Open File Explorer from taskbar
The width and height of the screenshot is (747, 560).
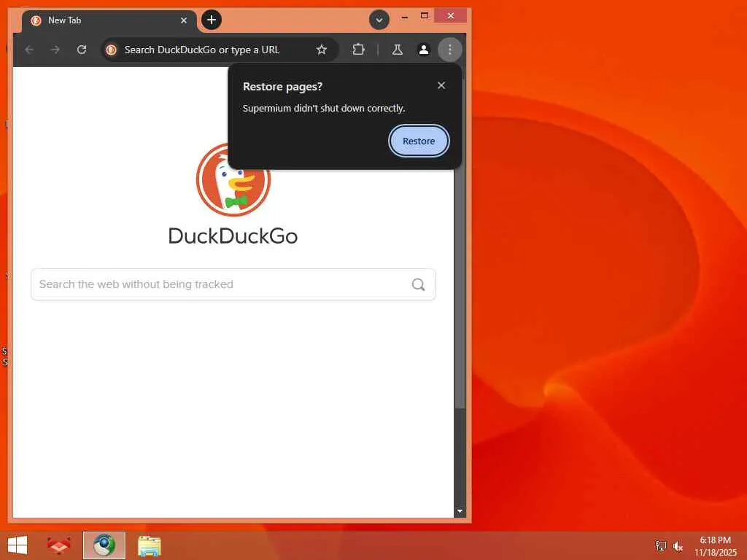coord(149,545)
